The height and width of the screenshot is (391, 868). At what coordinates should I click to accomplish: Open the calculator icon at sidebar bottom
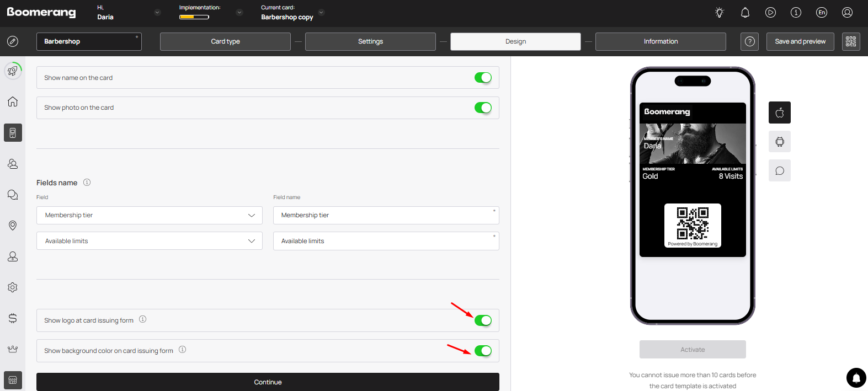[13, 380]
